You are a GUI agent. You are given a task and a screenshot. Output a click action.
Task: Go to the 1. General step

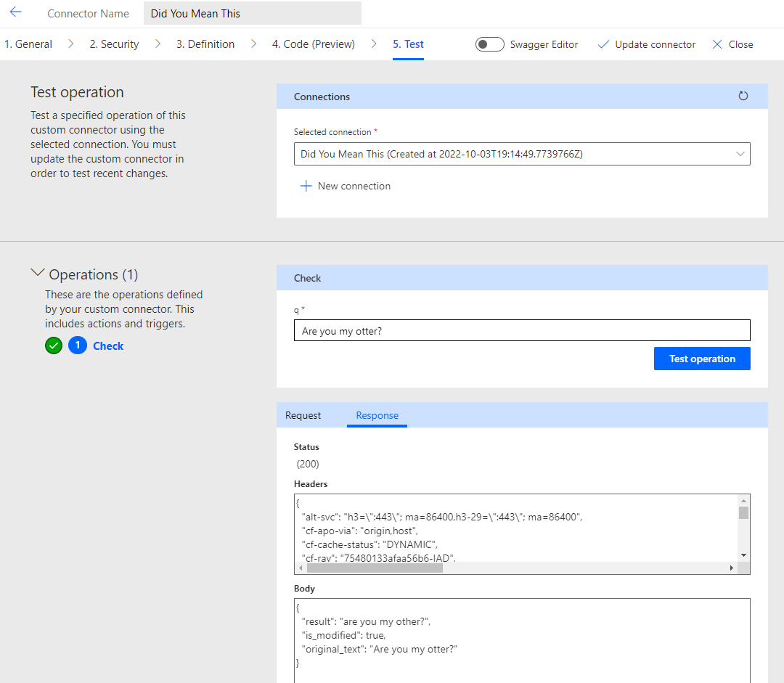(x=28, y=44)
